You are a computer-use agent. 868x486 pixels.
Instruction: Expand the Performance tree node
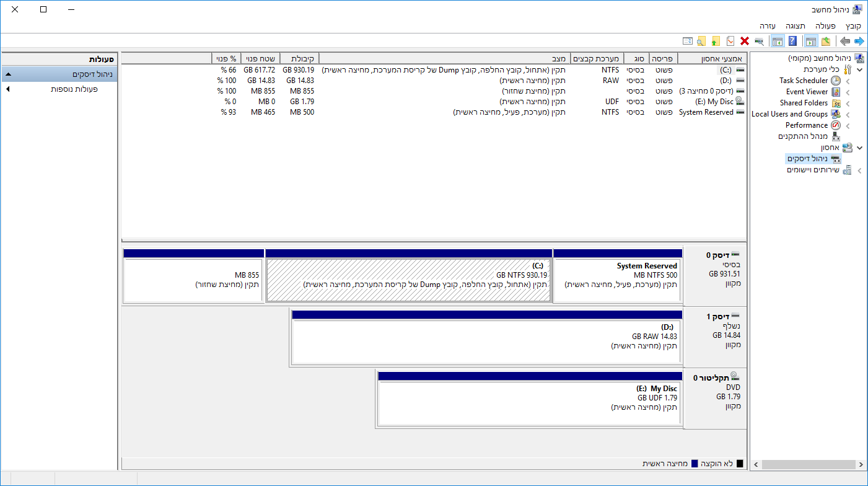(x=848, y=125)
